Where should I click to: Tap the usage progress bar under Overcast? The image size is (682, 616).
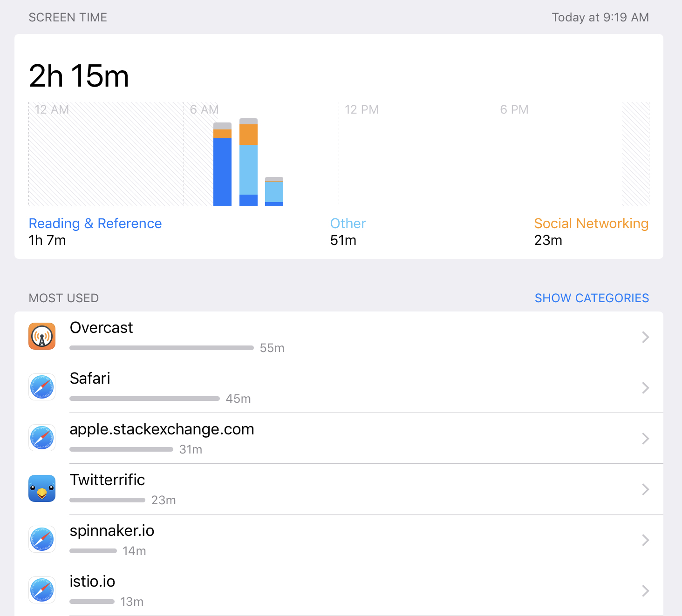pos(161,347)
